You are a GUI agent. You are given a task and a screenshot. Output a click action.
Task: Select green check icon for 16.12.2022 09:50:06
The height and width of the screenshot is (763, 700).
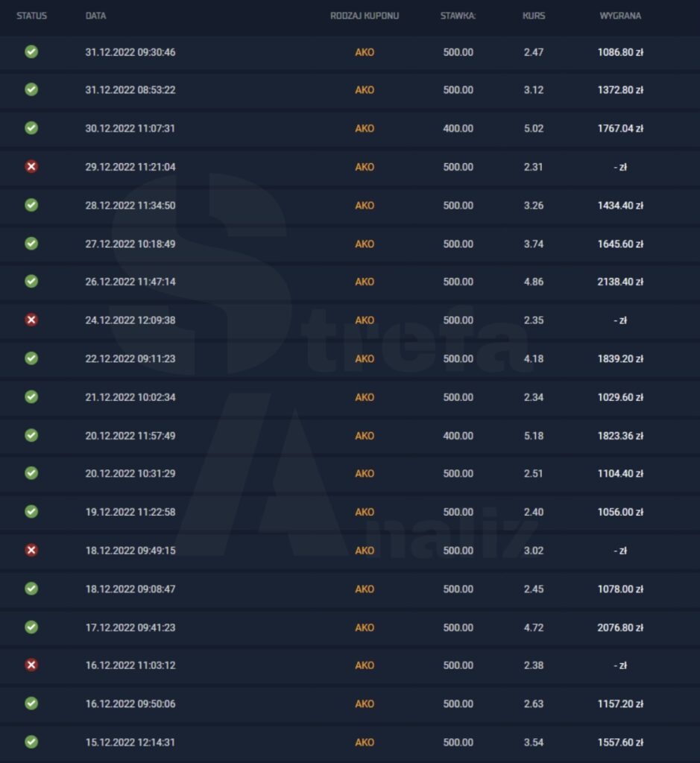[x=31, y=703]
